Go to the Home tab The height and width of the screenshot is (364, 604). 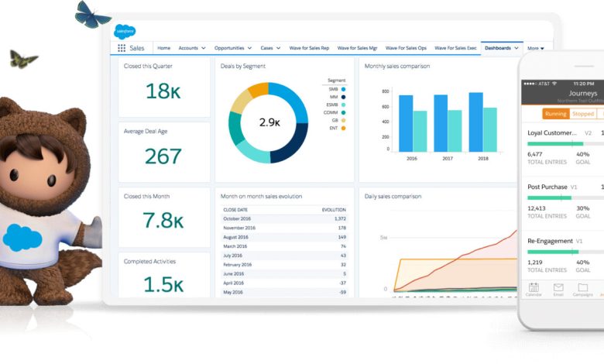click(x=163, y=48)
